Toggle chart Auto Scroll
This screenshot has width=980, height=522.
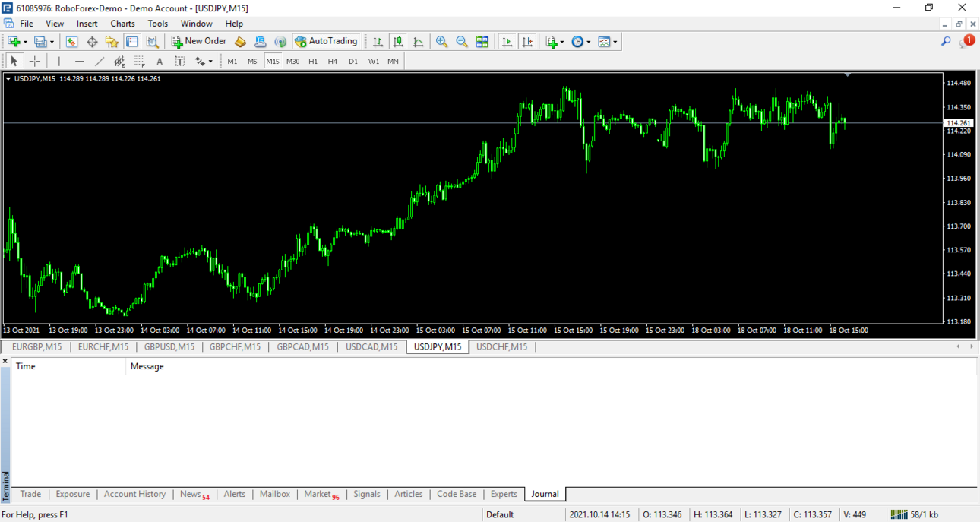click(507, 42)
